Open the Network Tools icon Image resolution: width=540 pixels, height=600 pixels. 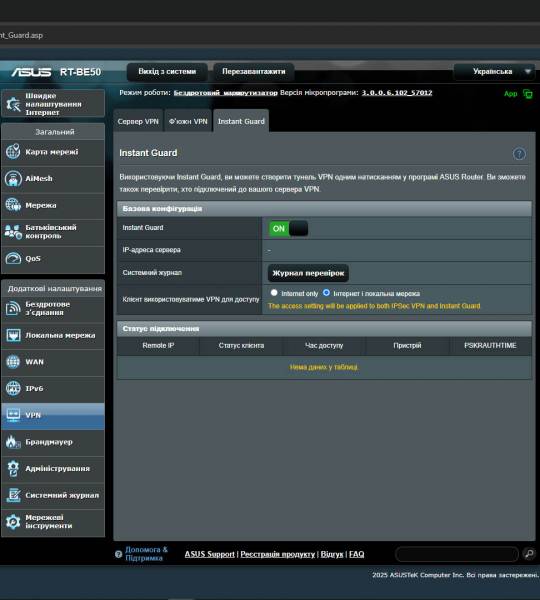pos(13,522)
